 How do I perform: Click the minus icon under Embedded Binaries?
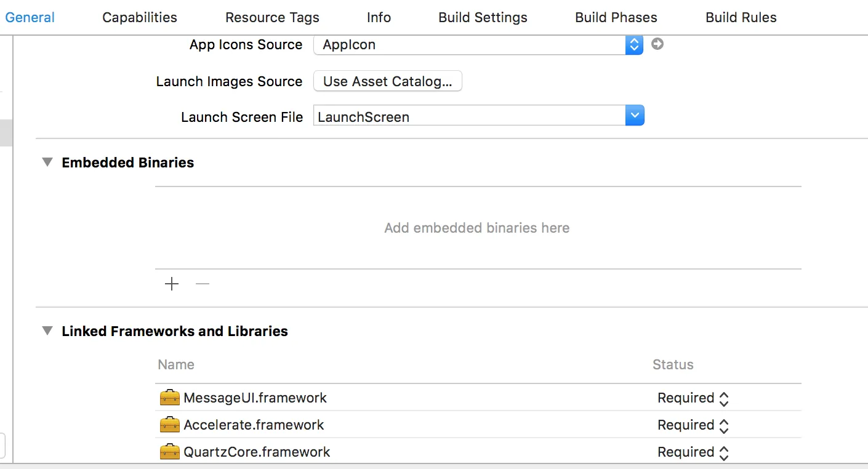tap(203, 284)
